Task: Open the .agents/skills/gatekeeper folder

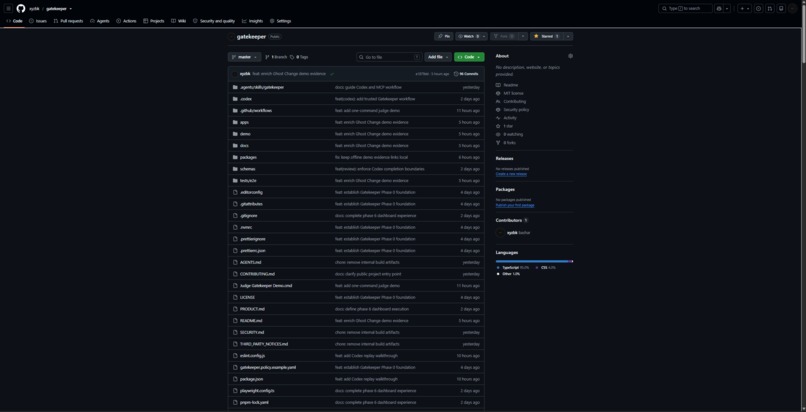Action: pyautogui.click(x=262, y=87)
